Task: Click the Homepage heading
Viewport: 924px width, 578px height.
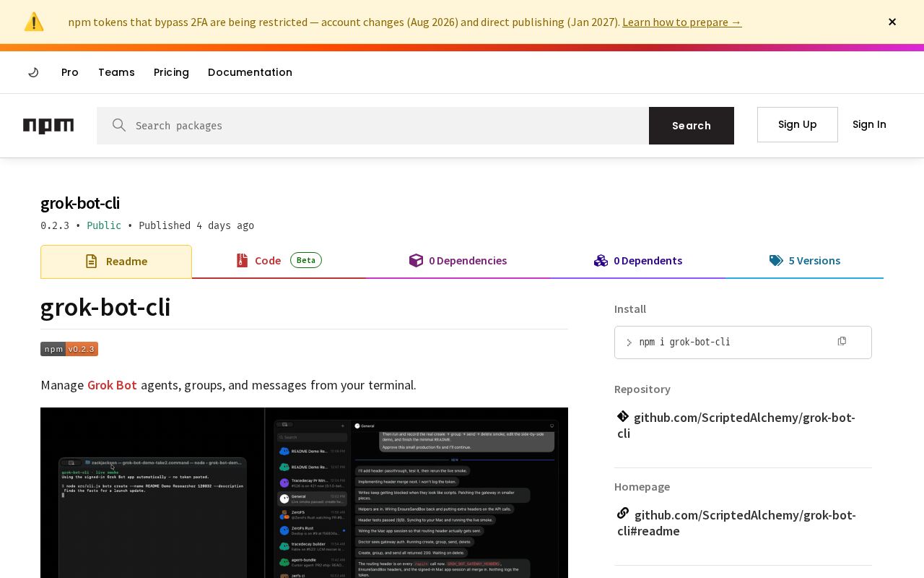Action: coord(642,486)
